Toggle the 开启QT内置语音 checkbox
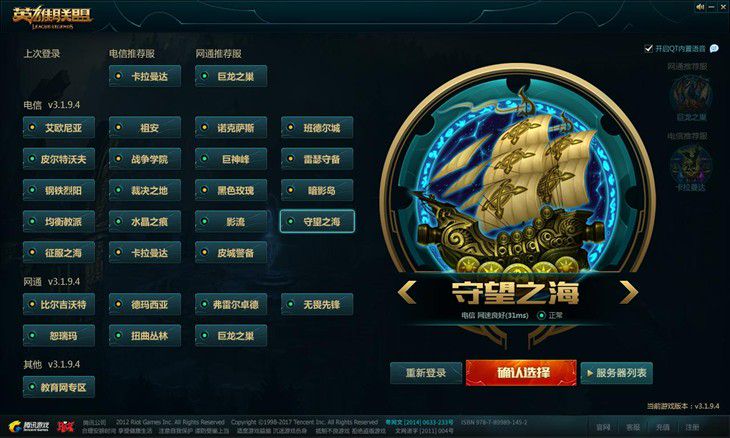 (649, 48)
